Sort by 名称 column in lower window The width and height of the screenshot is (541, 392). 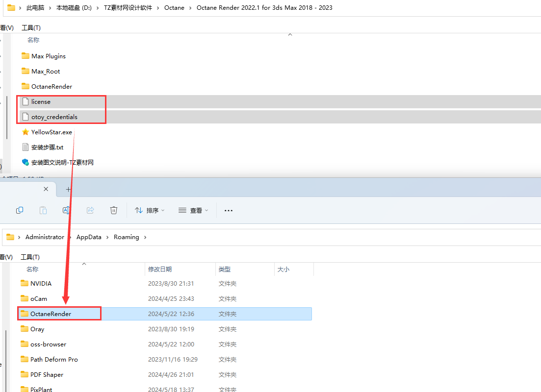click(32, 269)
